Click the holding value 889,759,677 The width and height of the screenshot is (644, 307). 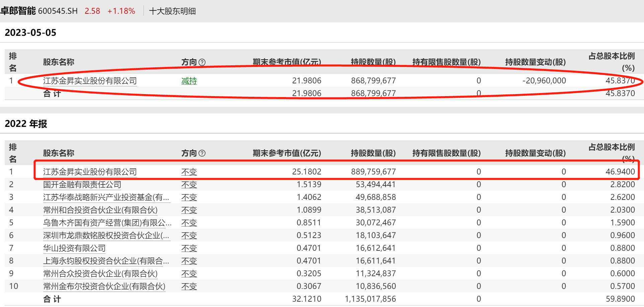374,172
